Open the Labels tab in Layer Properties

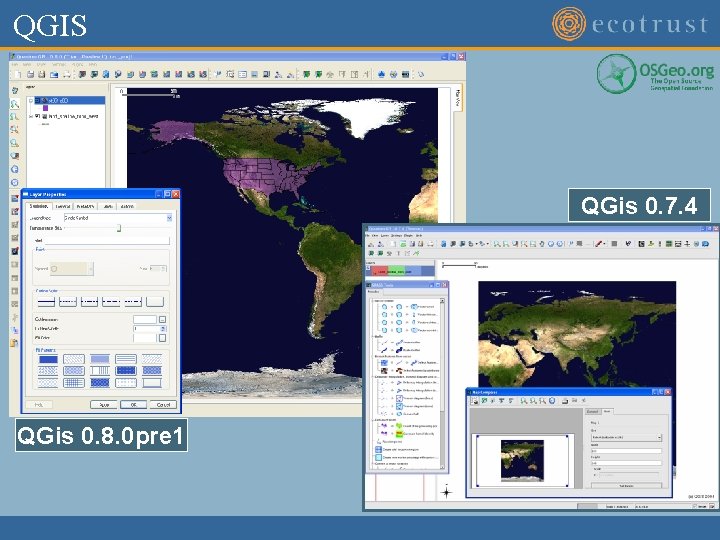point(107,207)
